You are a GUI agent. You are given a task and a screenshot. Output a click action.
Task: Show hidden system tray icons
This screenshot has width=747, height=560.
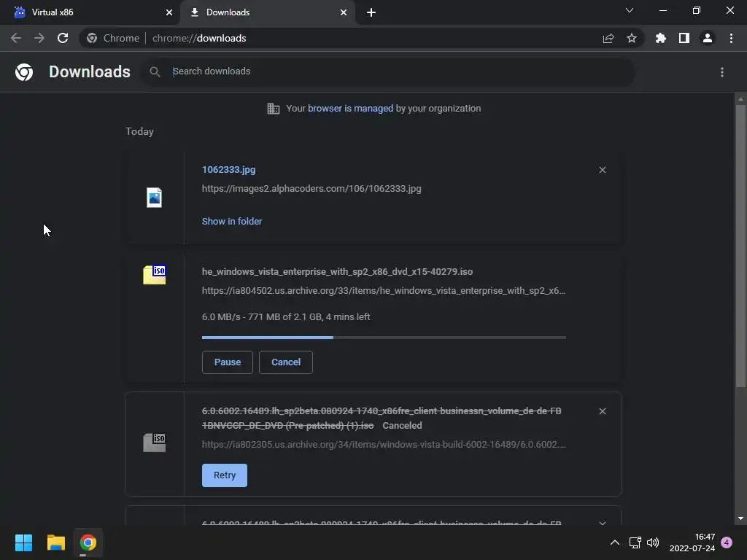615,542
